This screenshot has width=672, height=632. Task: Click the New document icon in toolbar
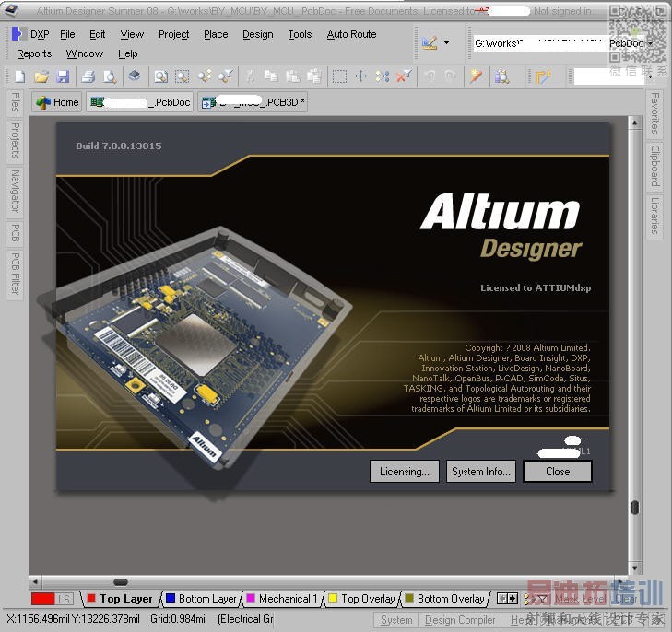coord(21,76)
